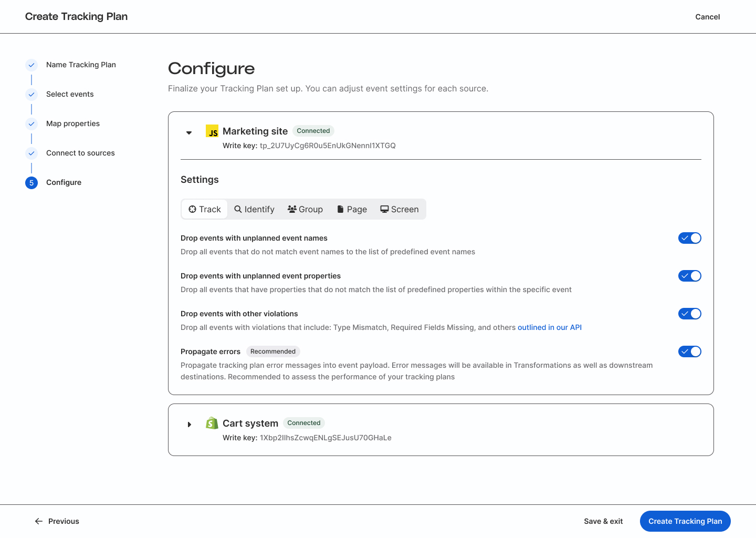
Task: Click the checkmark icon next to Connect to sources
Action: point(31,153)
